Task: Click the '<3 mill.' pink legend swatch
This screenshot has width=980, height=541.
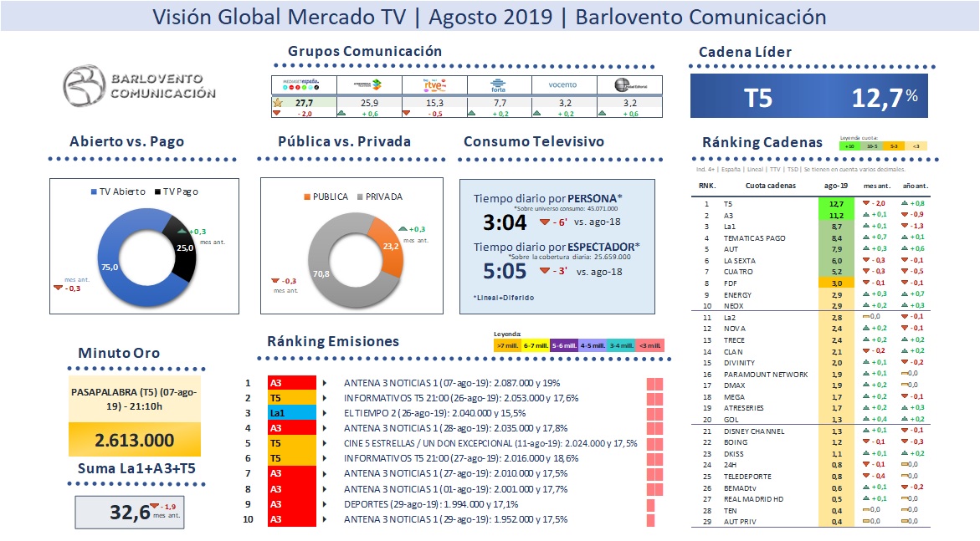Action: [650, 345]
